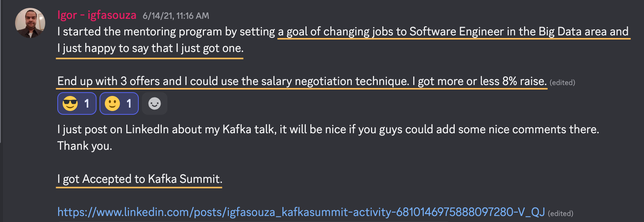Viewport: 644px width, 222px height.
Task: Open the Add Reaction emoji picker
Action: (155, 103)
